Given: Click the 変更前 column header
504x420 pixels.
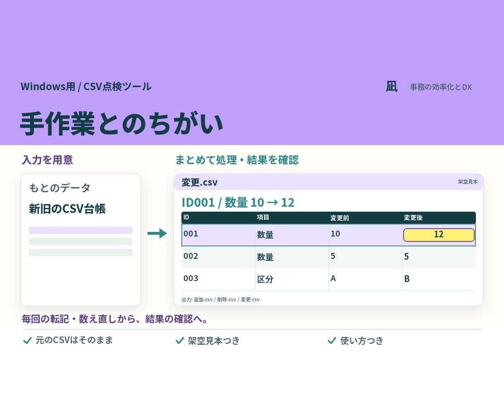Looking at the screenshot, I should [x=340, y=218].
